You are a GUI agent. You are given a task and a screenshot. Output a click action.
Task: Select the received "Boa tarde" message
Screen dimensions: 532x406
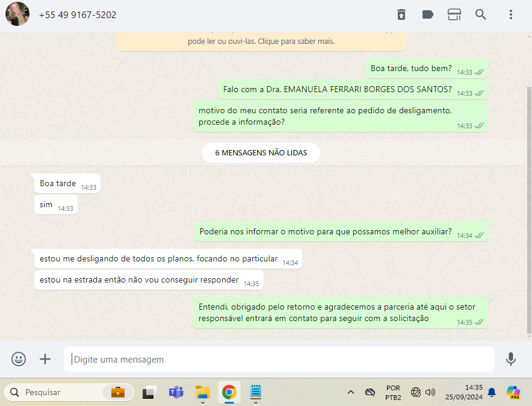pos(67,184)
